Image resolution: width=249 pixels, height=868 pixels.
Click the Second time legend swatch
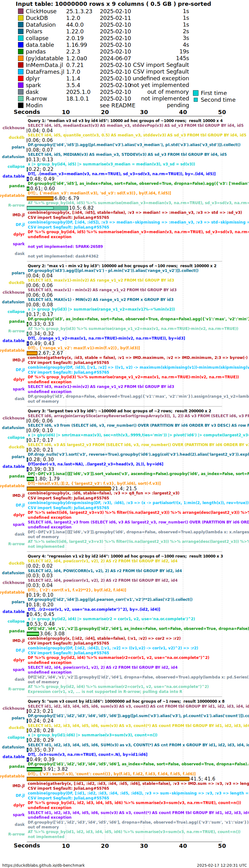pyautogui.click(x=195, y=100)
